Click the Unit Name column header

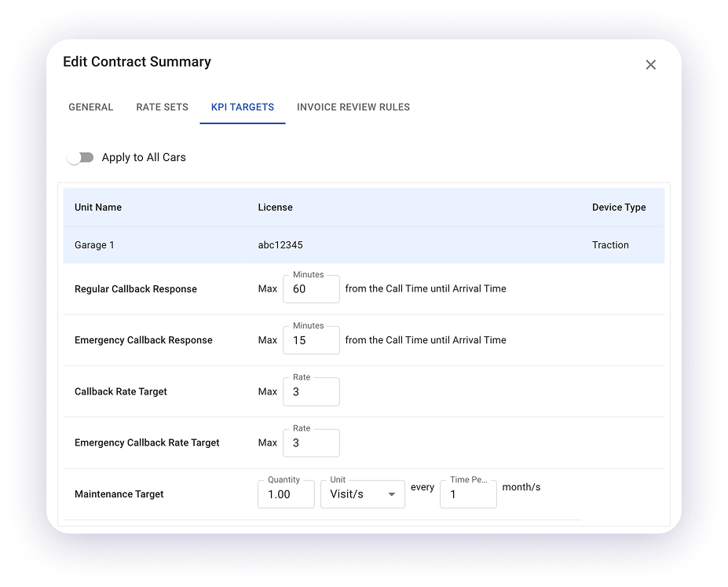(98, 207)
